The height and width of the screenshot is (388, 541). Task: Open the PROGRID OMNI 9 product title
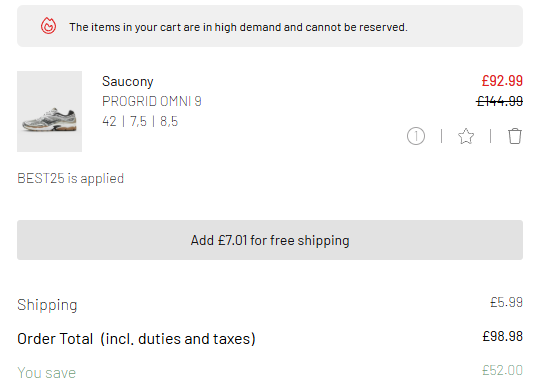[152, 101]
